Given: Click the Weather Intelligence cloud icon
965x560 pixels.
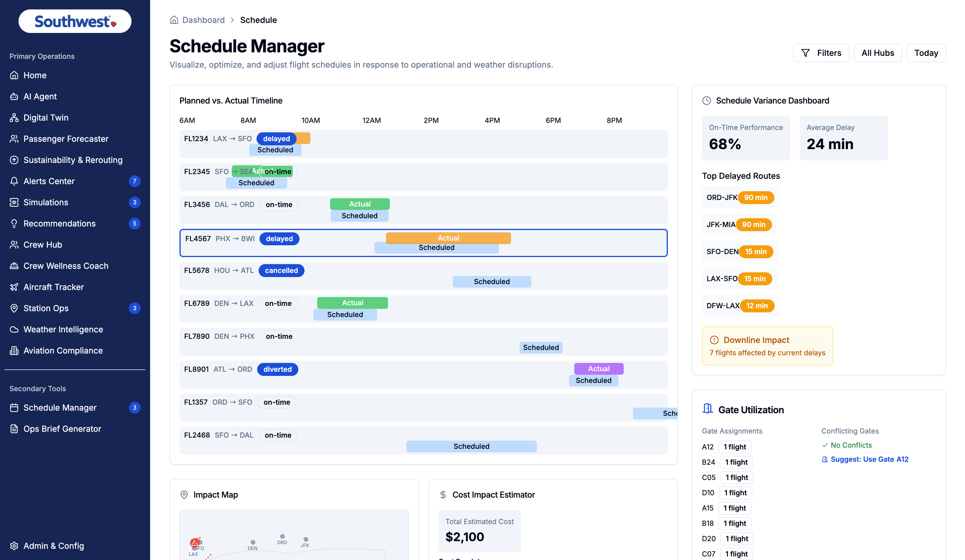Looking at the screenshot, I should pos(14,330).
